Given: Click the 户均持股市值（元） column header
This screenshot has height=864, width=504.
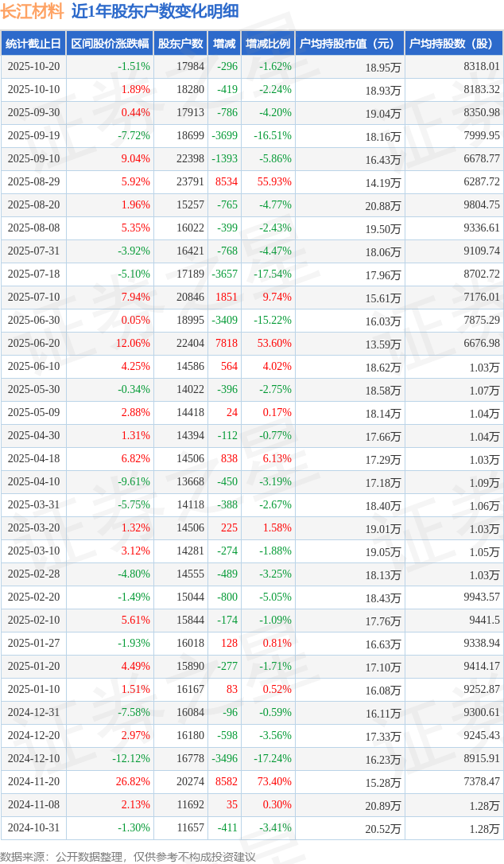Looking at the screenshot, I should point(350,44).
